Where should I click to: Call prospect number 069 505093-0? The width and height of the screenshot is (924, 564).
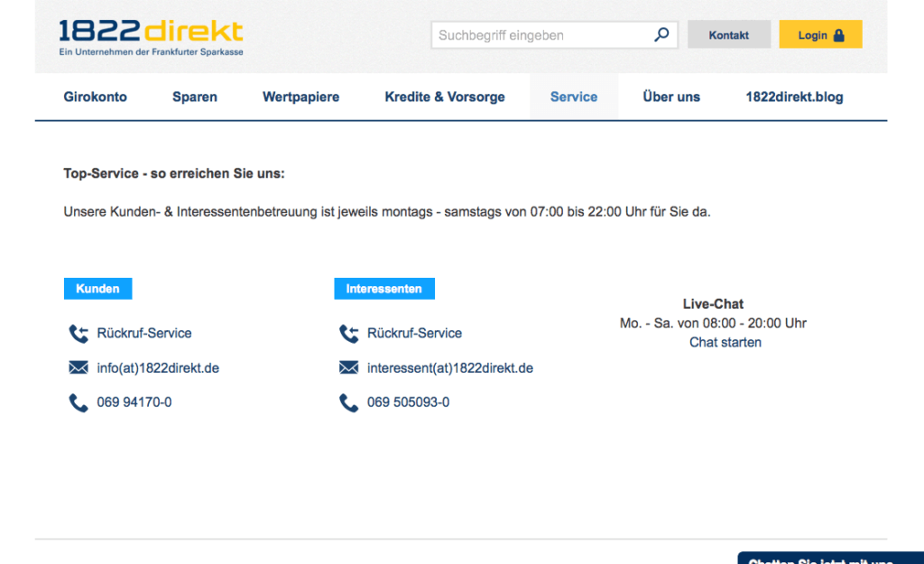(409, 402)
